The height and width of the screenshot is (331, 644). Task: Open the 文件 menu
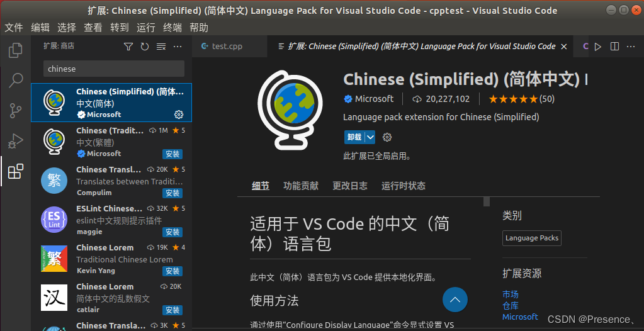click(x=14, y=28)
